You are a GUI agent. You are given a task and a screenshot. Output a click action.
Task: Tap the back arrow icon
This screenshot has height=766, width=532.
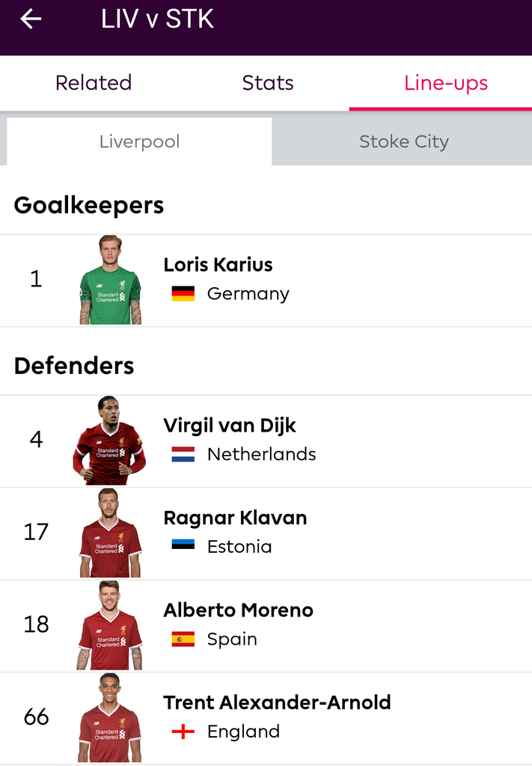(x=31, y=19)
